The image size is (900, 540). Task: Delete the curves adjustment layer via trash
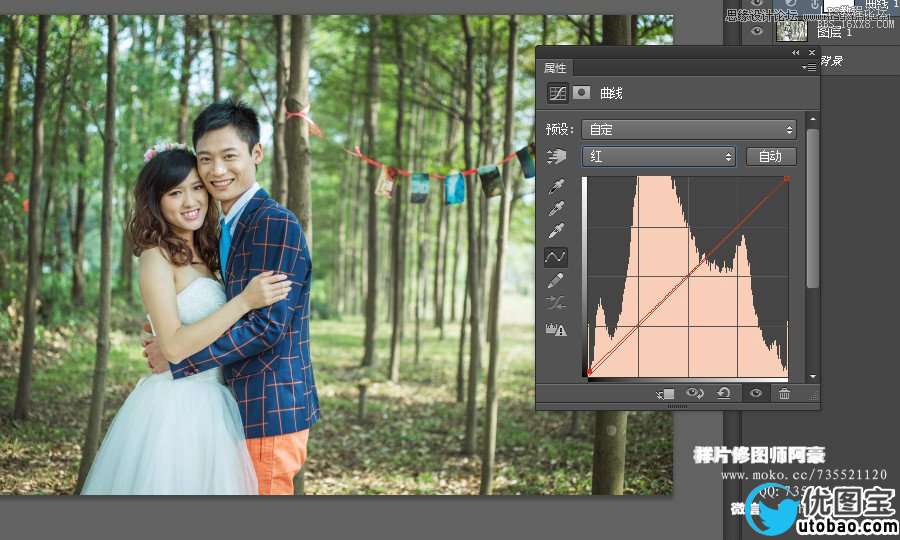(x=784, y=393)
